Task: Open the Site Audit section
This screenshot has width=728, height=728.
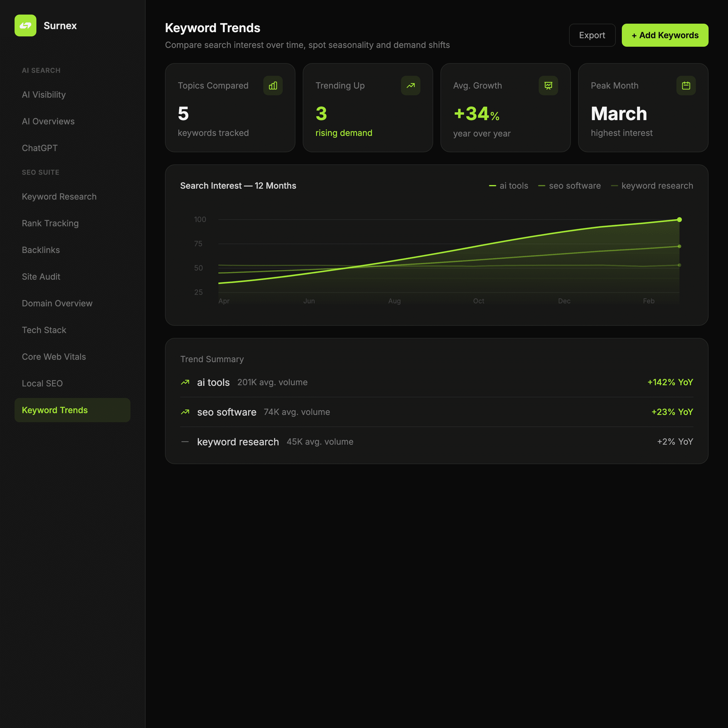Action: (41, 277)
